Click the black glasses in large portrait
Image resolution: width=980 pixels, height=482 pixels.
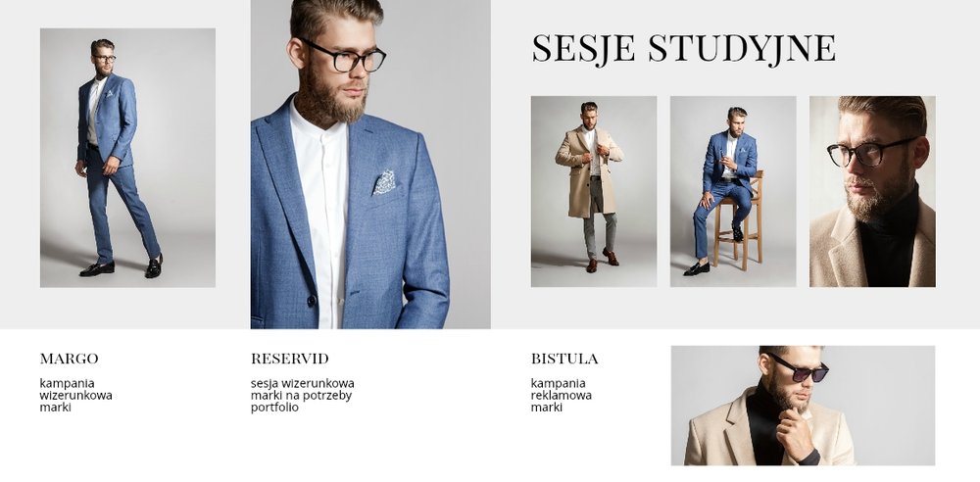point(346,56)
